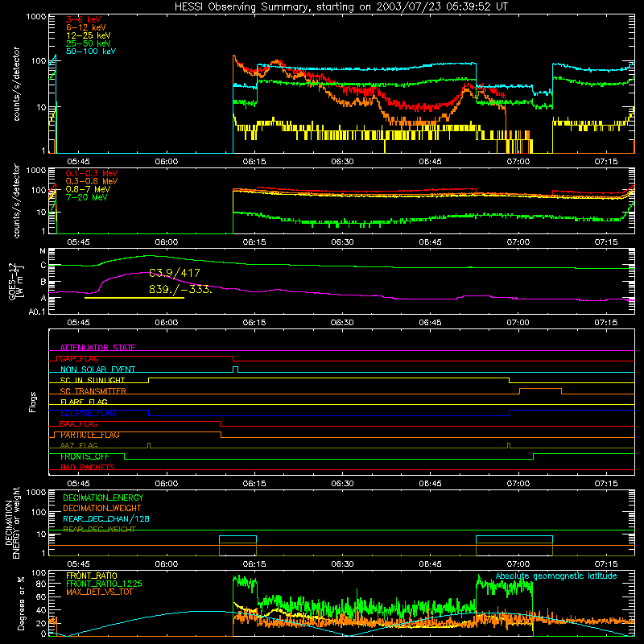The height and width of the screenshot is (644, 644).
Task: Click the yellow flare interval bar in GOES panel
Action: pyautogui.click(x=134, y=298)
